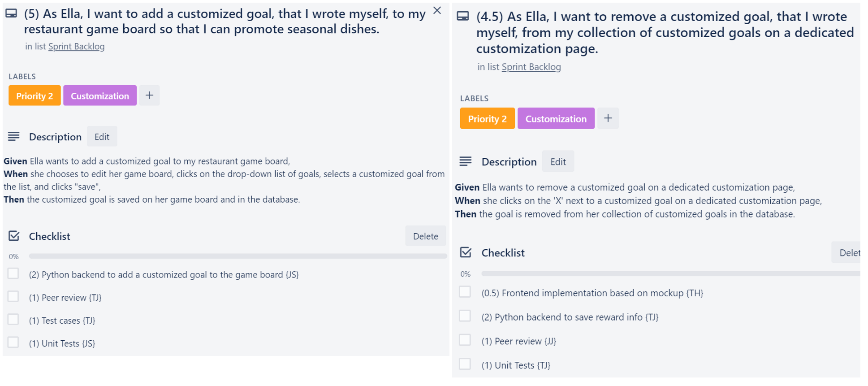Click the left card's checklist icon
Viewport: 868px width, 386px height.
14,236
